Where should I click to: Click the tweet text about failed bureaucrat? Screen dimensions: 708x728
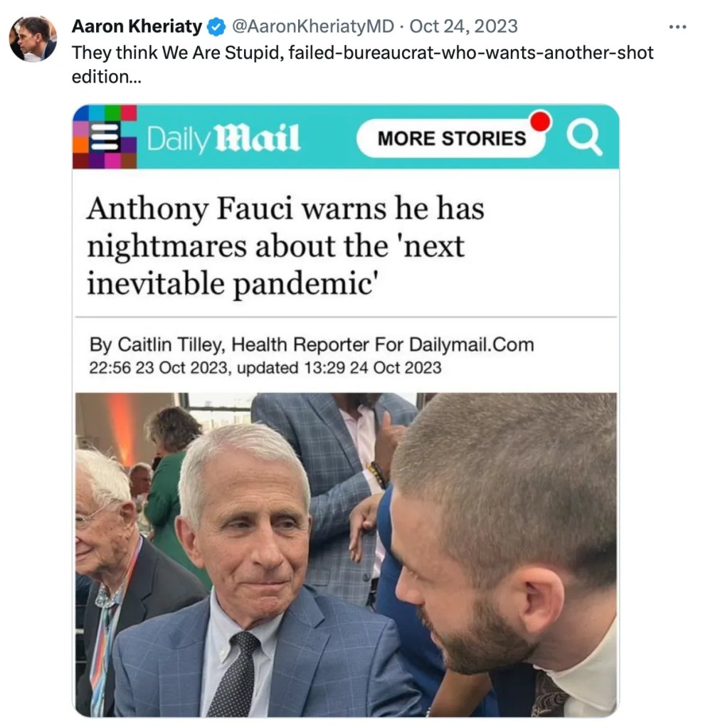[362, 65]
